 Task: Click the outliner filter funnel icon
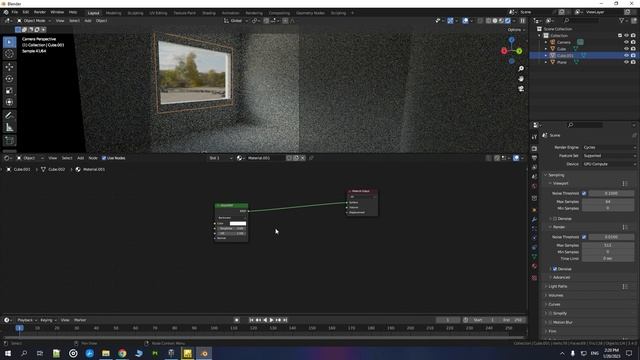622,20
